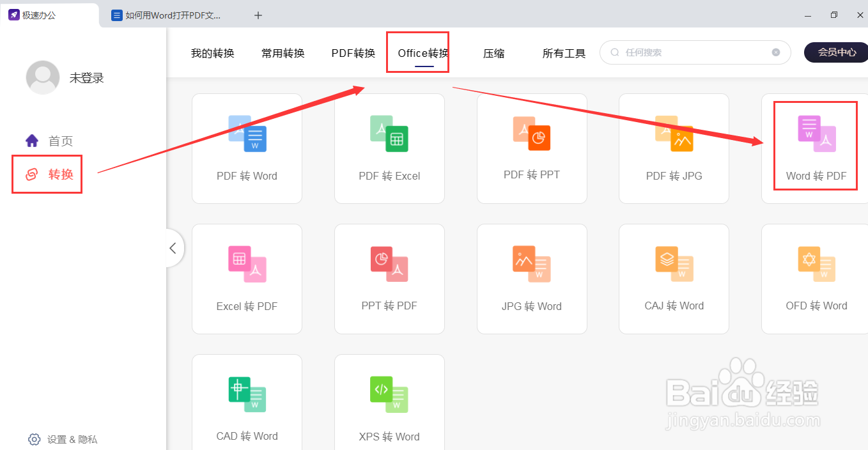868x450 pixels.
Task: Click the search magnifier icon
Action: pos(616,52)
